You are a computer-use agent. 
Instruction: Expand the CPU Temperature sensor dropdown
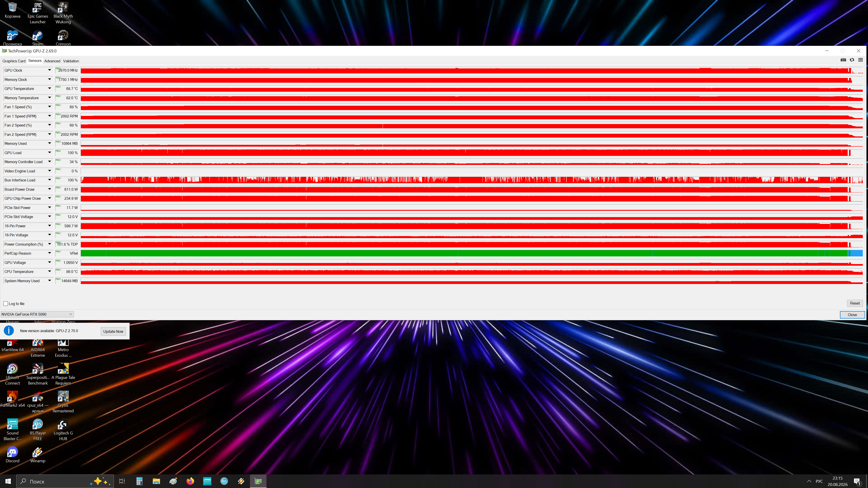pos(50,271)
